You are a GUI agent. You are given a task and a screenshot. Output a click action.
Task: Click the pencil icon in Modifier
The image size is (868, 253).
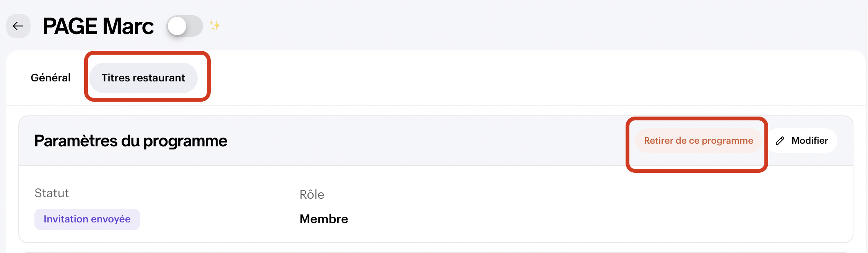780,141
